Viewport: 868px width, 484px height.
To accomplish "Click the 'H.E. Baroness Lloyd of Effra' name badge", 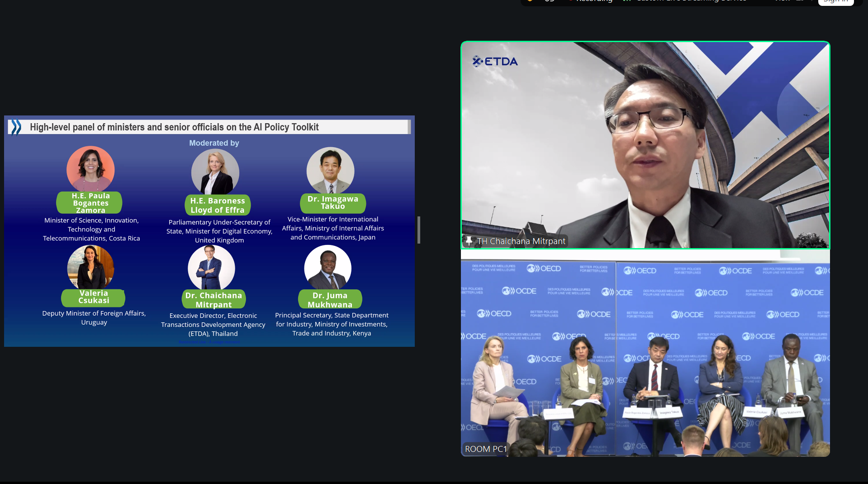I will 218,206.
